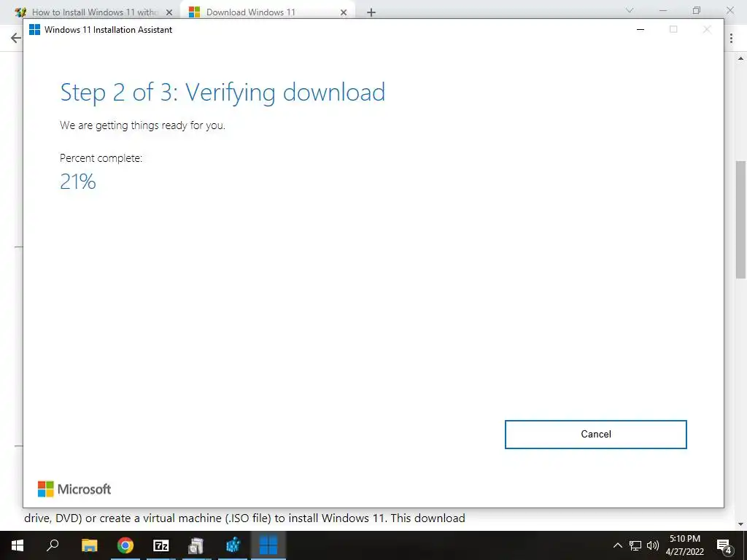Open the notification center
The image size is (747, 560).
click(x=724, y=545)
